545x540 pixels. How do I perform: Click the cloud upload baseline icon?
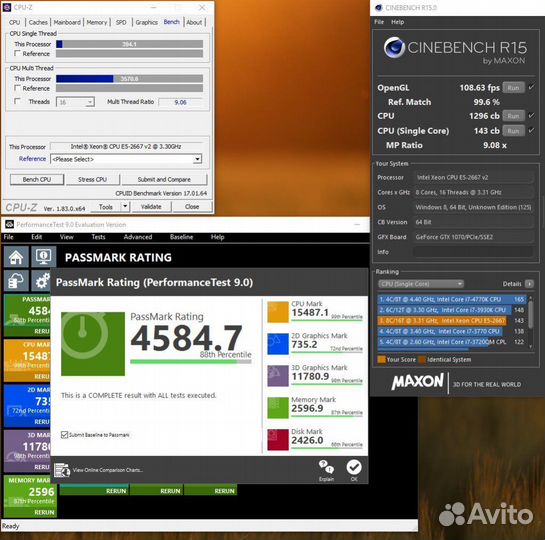click(x=16, y=281)
